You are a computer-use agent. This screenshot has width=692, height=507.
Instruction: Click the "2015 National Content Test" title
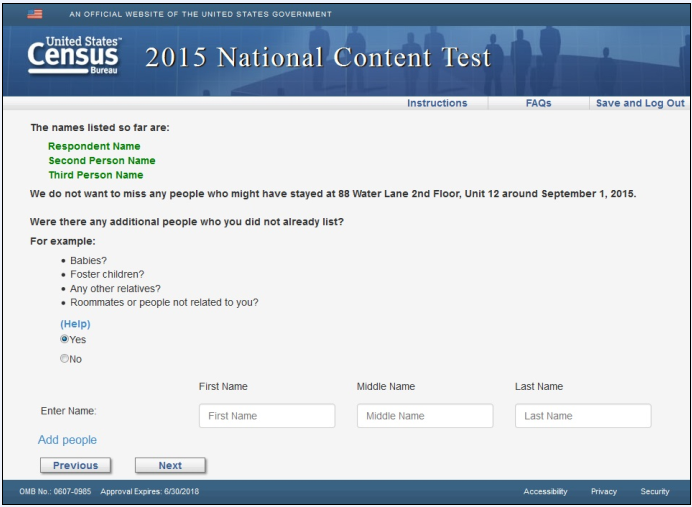click(x=318, y=57)
